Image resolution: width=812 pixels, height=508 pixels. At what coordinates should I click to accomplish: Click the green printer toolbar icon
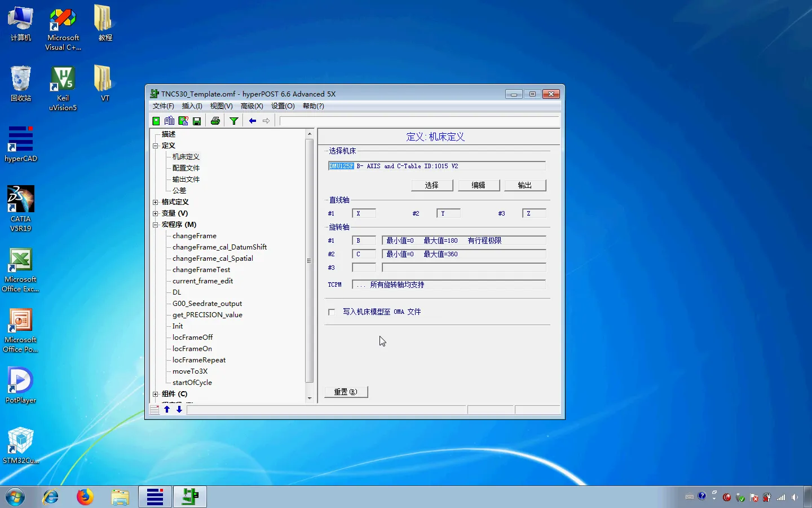pos(215,121)
